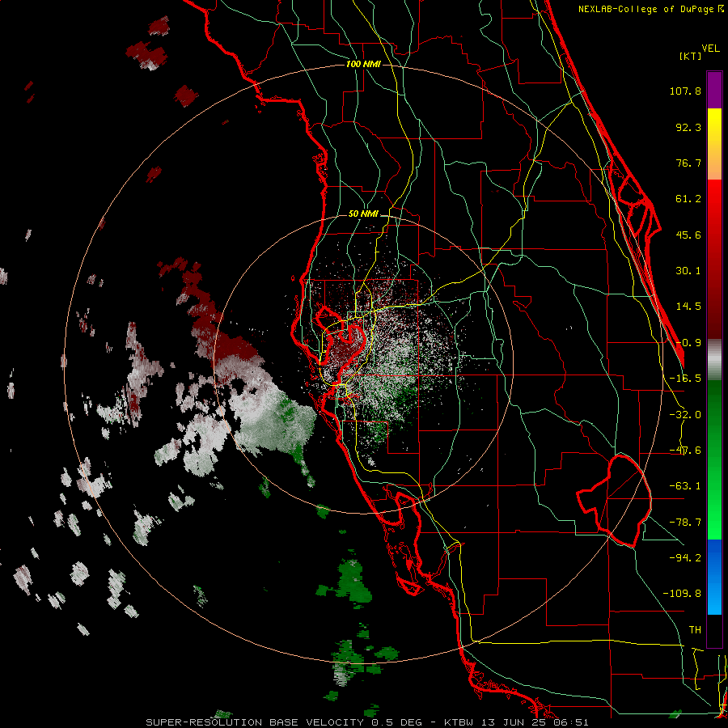Click the yellow-orange segment of velocity color bar

714,144
